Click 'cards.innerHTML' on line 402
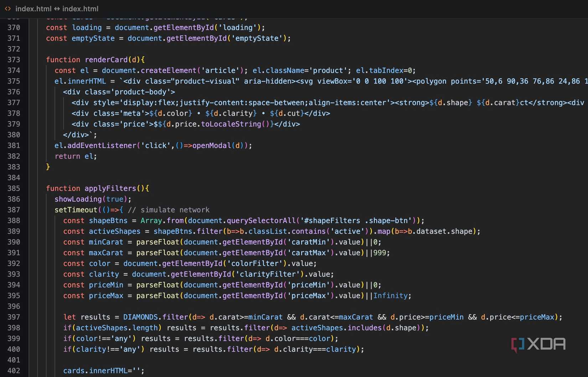 (x=95, y=371)
